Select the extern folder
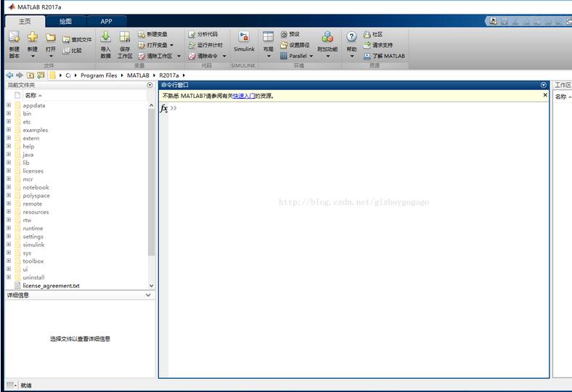 [x=31, y=138]
